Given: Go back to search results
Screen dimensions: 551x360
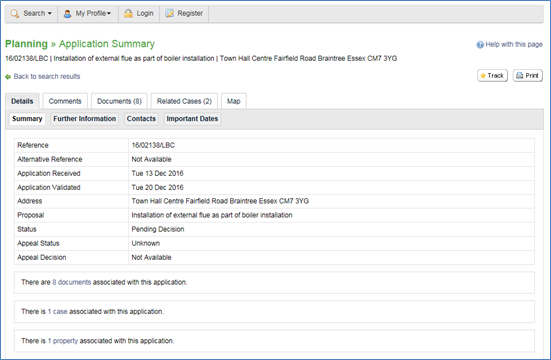Looking at the screenshot, I should (x=47, y=77).
